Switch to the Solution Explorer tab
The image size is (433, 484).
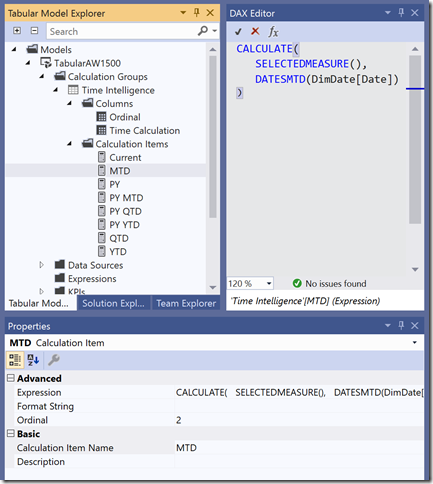coord(114,303)
